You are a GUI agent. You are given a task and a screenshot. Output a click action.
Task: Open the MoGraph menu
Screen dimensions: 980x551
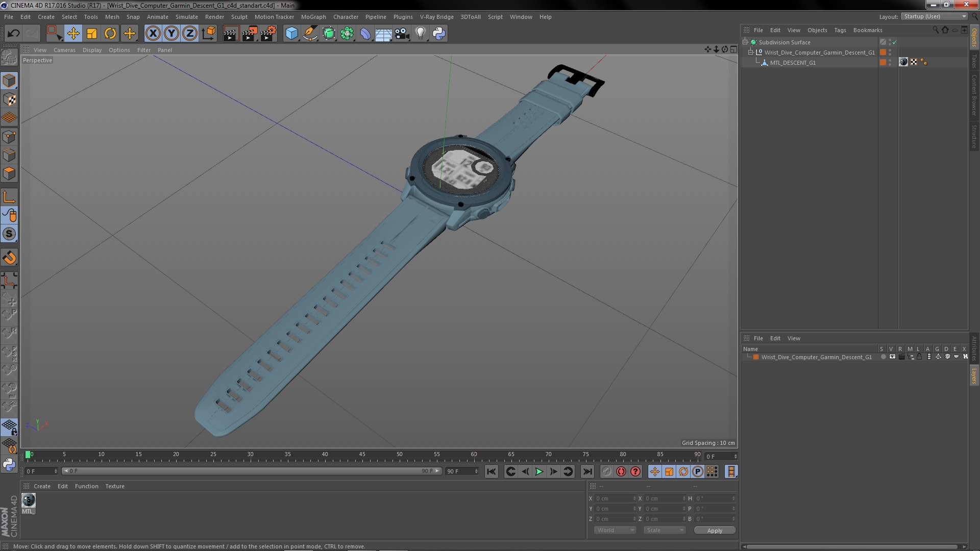click(313, 16)
